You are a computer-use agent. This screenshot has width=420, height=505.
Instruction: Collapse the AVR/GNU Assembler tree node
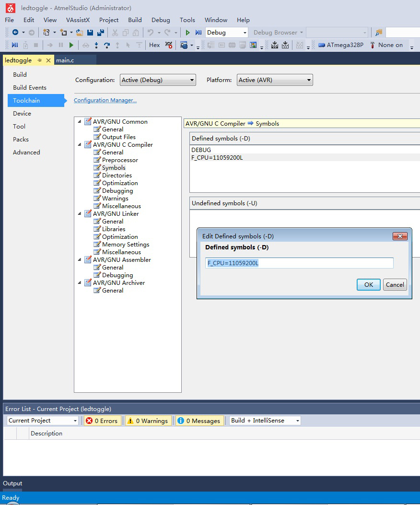(80, 259)
